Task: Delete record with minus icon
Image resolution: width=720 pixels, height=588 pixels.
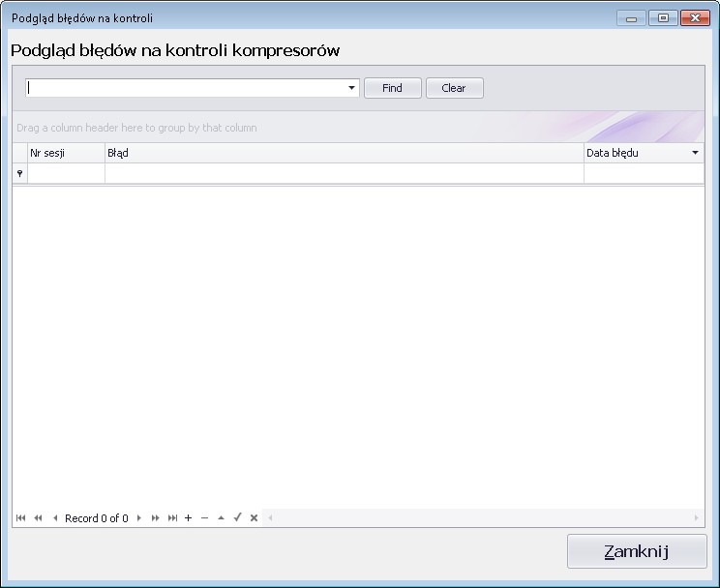Action: 204,518
